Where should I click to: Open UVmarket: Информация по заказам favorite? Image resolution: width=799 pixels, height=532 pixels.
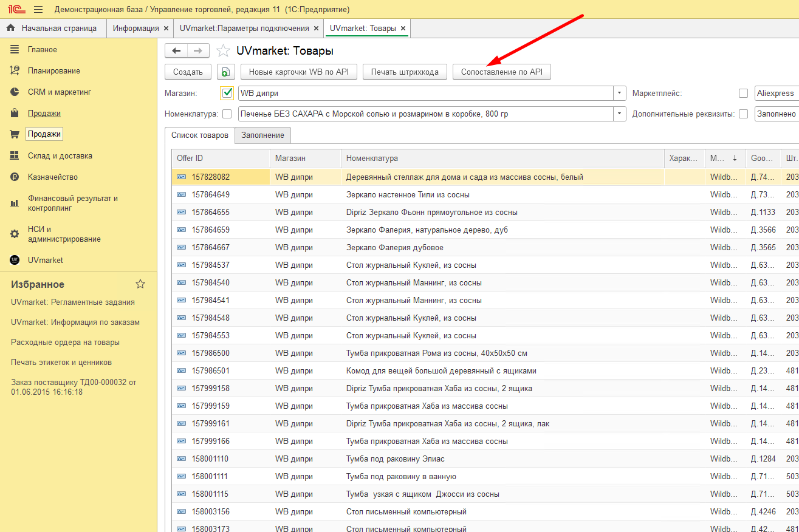tap(75, 322)
